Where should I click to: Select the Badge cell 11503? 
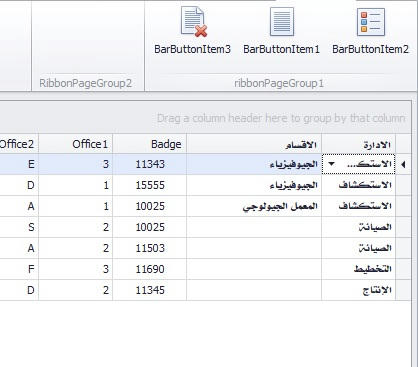pos(150,248)
